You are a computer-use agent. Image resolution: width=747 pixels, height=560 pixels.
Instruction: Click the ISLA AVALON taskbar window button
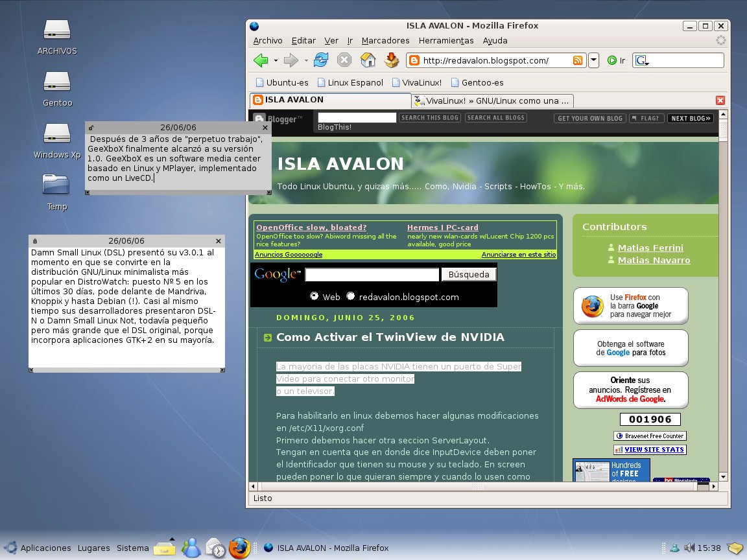[x=326, y=548]
